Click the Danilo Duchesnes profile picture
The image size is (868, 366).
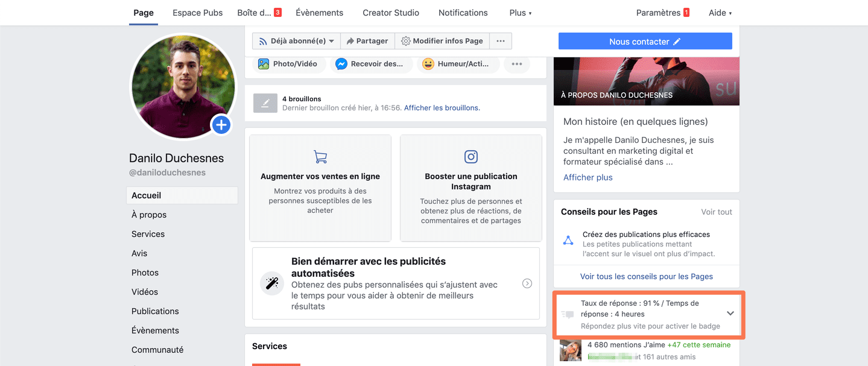(x=183, y=86)
